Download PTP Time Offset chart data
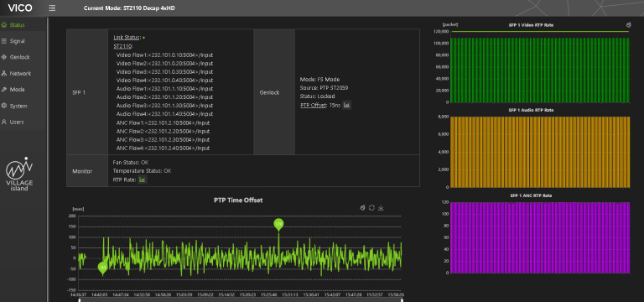This screenshot has width=644, height=302. tap(381, 208)
